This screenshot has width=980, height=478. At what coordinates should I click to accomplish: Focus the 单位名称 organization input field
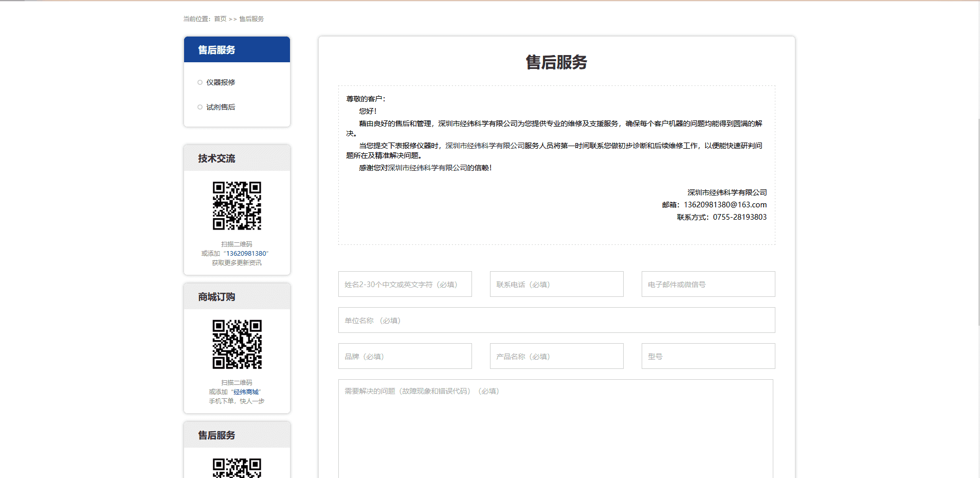(x=556, y=320)
